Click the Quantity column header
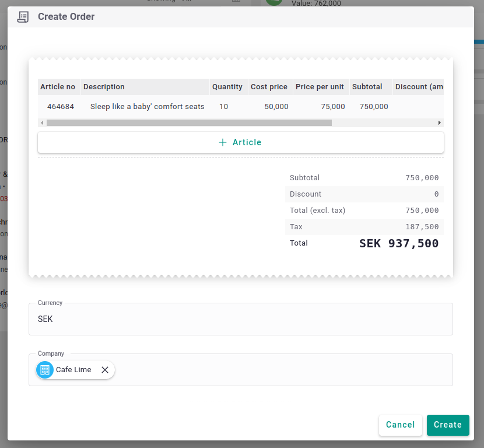The width and height of the screenshot is (484, 448). point(227,87)
